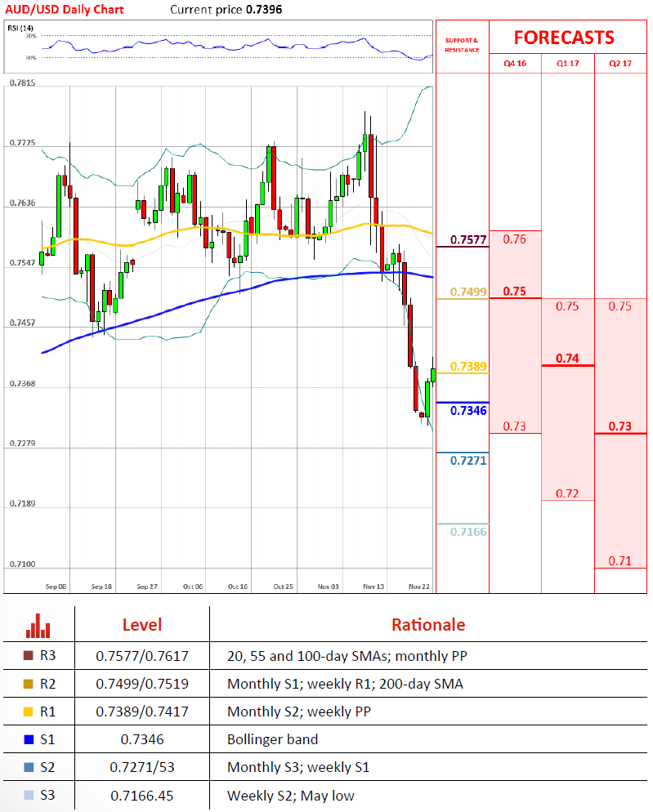Click the 0.7271 support level label

click(x=468, y=461)
